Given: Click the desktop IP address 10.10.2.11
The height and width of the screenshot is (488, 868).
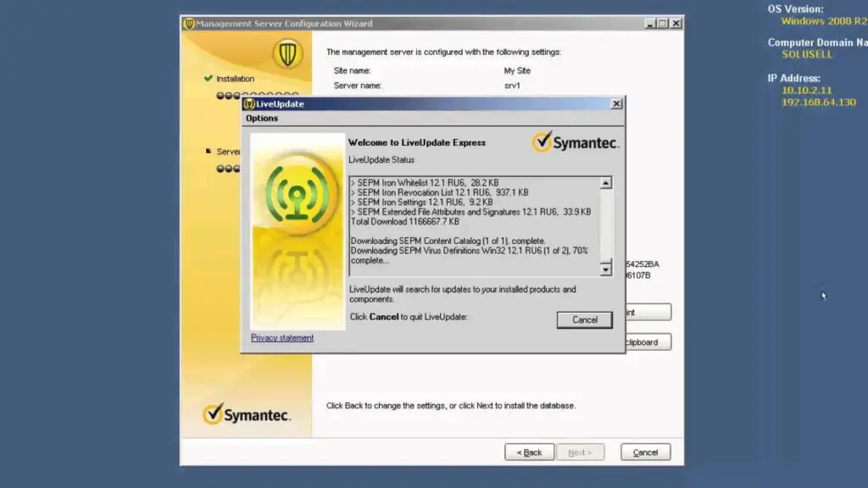Looking at the screenshot, I should coord(807,90).
